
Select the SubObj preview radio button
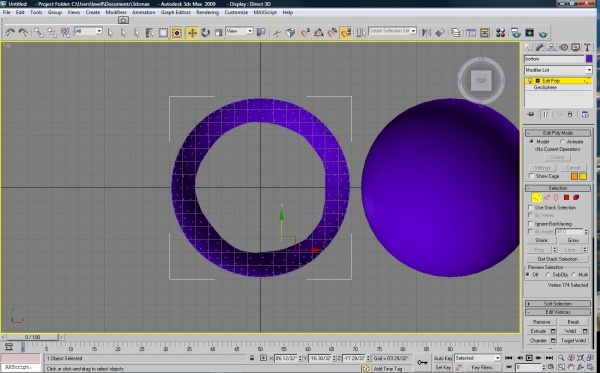[548, 275]
